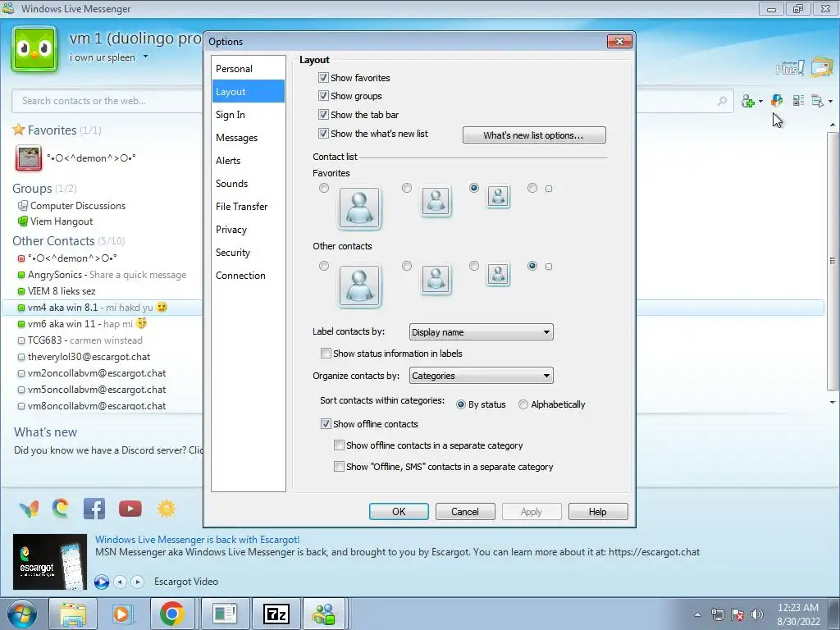Open 7-Zip from the taskbar
Viewport: 840px width, 630px height.
(x=276, y=614)
